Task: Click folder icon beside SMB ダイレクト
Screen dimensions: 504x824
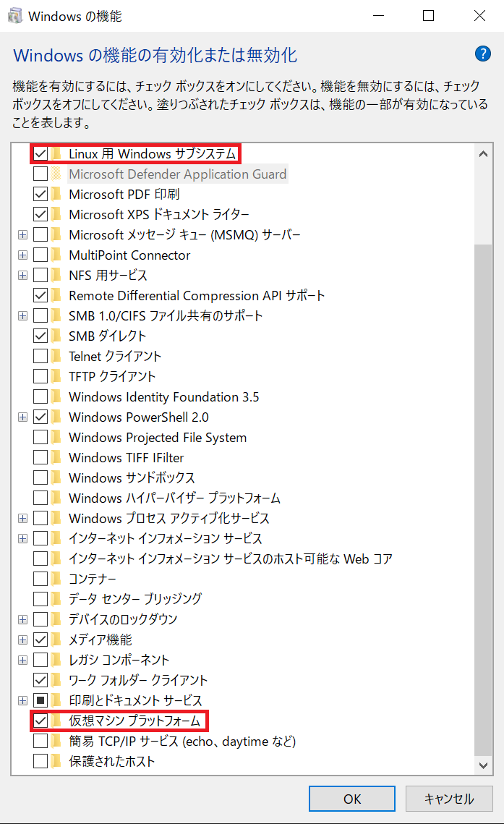Action: pos(56,336)
